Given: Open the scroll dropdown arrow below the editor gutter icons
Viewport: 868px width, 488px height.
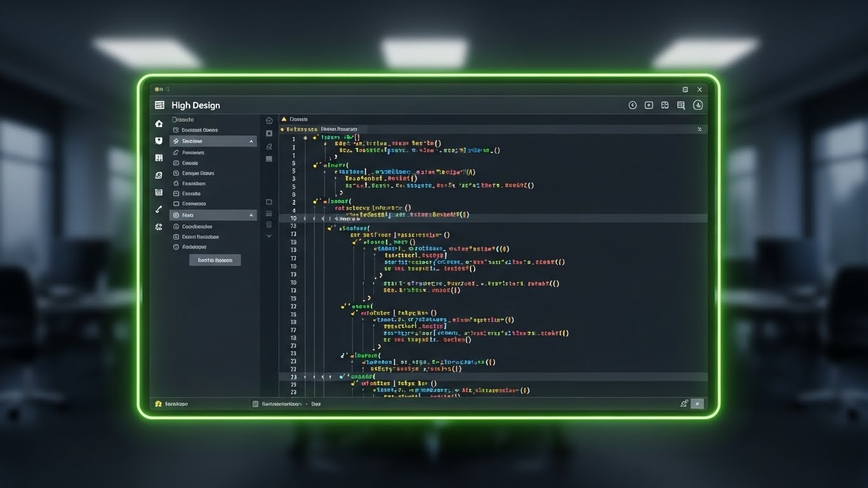Looking at the screenshot, I should tap(269, 235).
